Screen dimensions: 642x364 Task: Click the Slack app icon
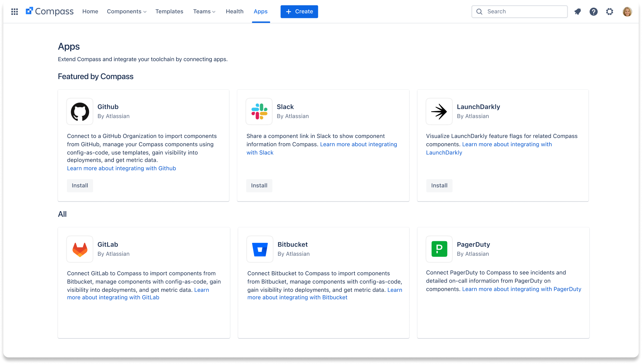click(x=259, y=112)
